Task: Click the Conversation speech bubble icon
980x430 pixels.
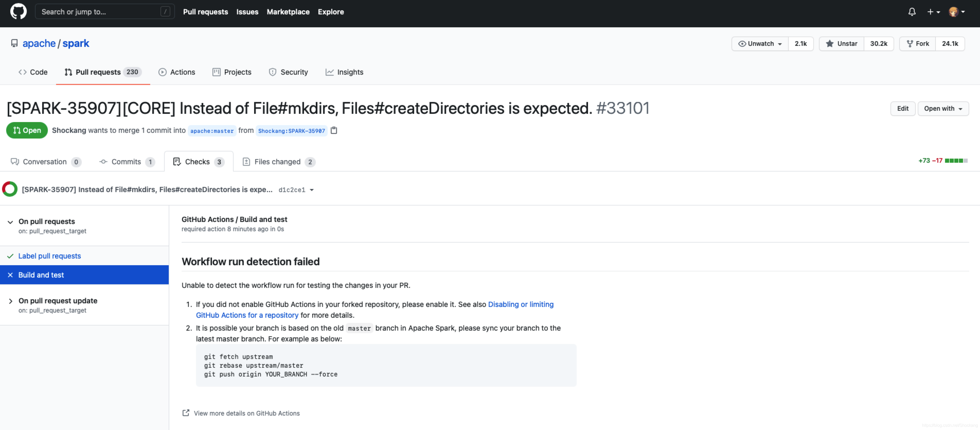Action: coord(15,161)
